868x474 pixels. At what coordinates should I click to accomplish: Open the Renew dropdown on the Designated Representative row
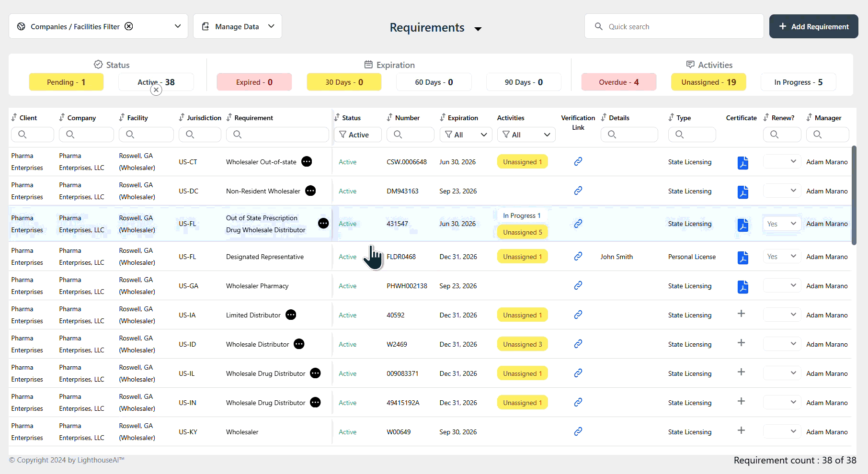click(x=781, y=256)
